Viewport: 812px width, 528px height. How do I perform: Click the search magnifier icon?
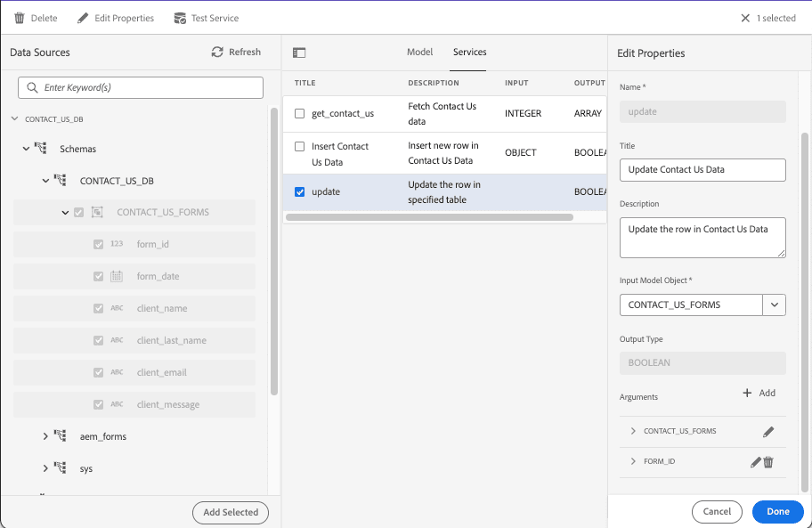coord(32,87)
